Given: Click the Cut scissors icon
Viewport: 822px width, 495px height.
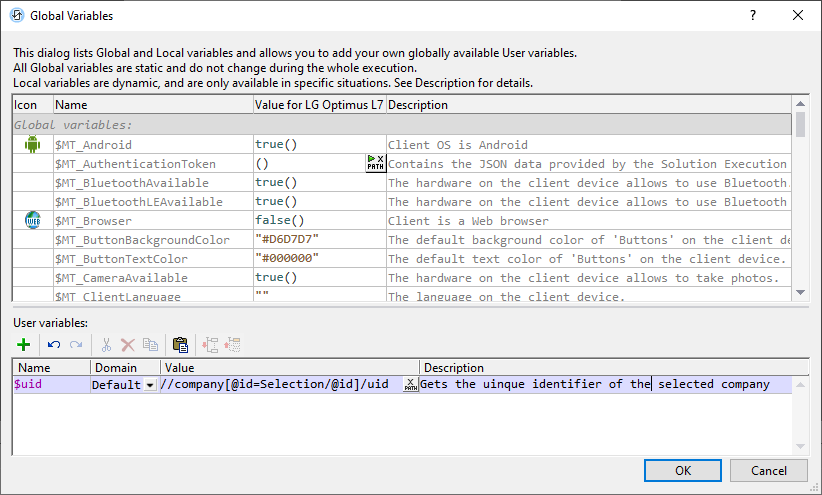Looking at the screenshot, I should 105,345.
